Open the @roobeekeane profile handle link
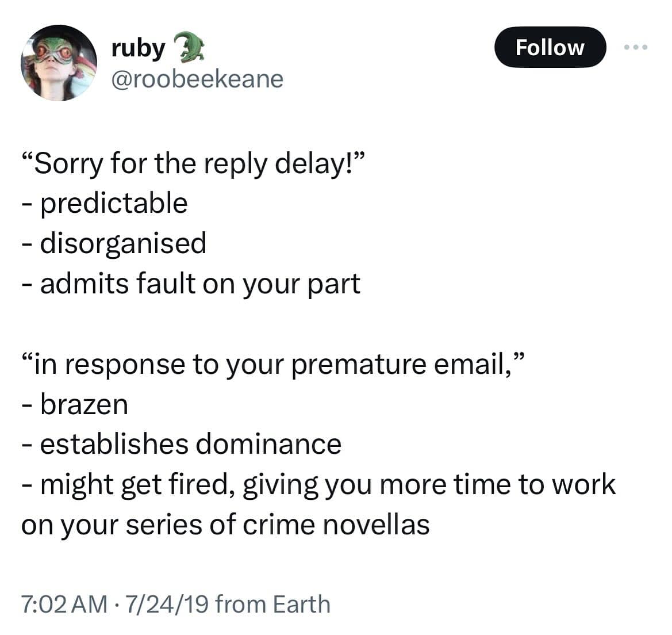Viewport: 672px width, 635px height. click(x=197, y=79)
